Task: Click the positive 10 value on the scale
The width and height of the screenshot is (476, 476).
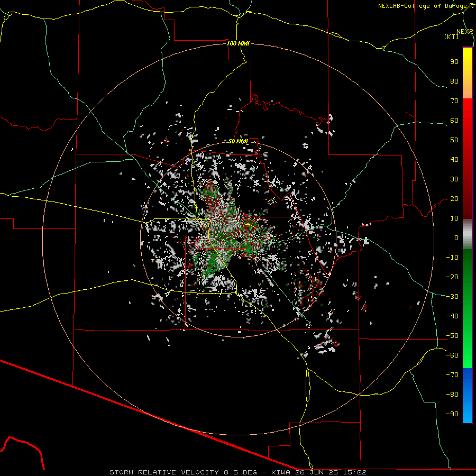Action: [x=454, y=218]
